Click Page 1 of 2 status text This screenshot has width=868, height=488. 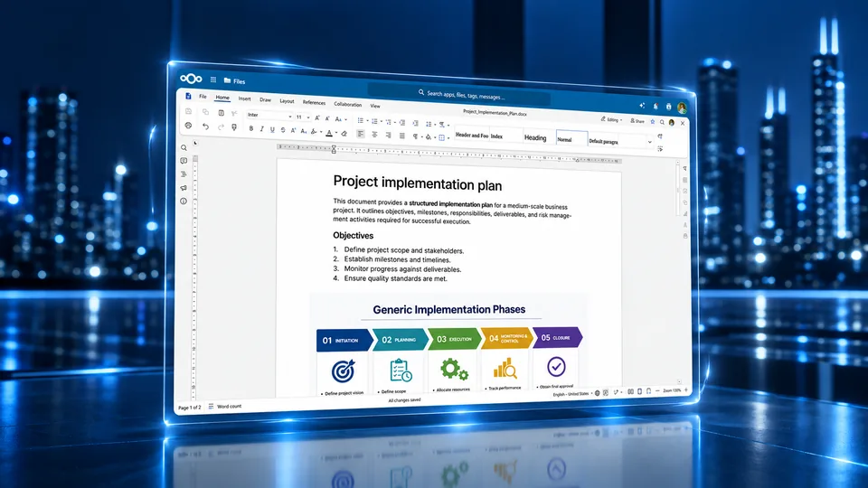[189, 408]
